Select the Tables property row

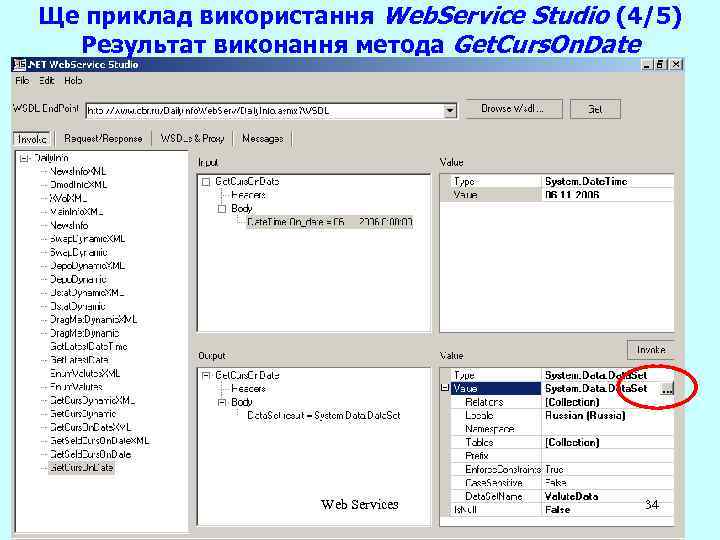(562, 443)
